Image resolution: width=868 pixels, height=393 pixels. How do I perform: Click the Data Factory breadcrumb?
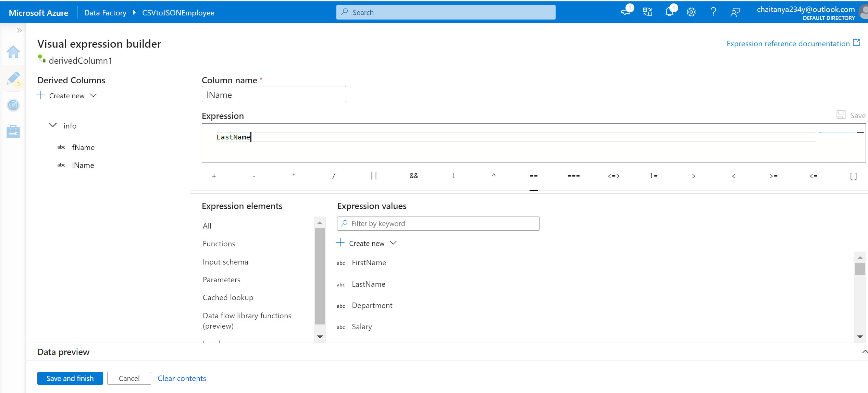(105, 13)
